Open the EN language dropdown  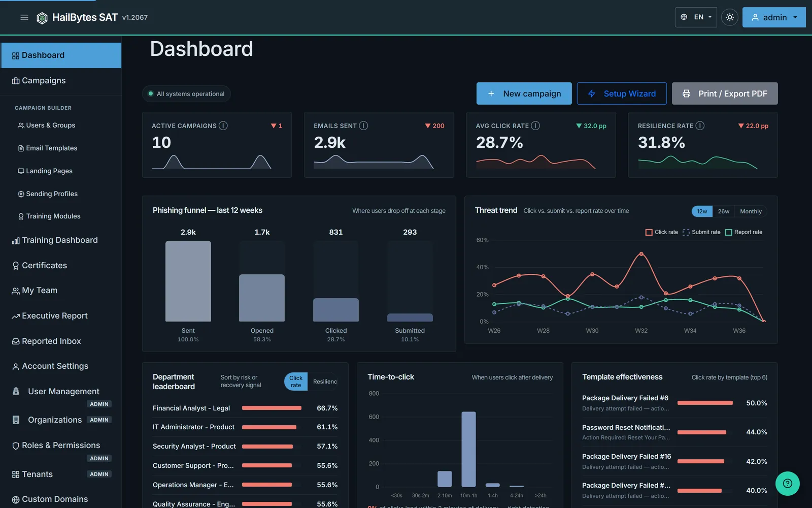pyautogui.click(x=696, y=17)
